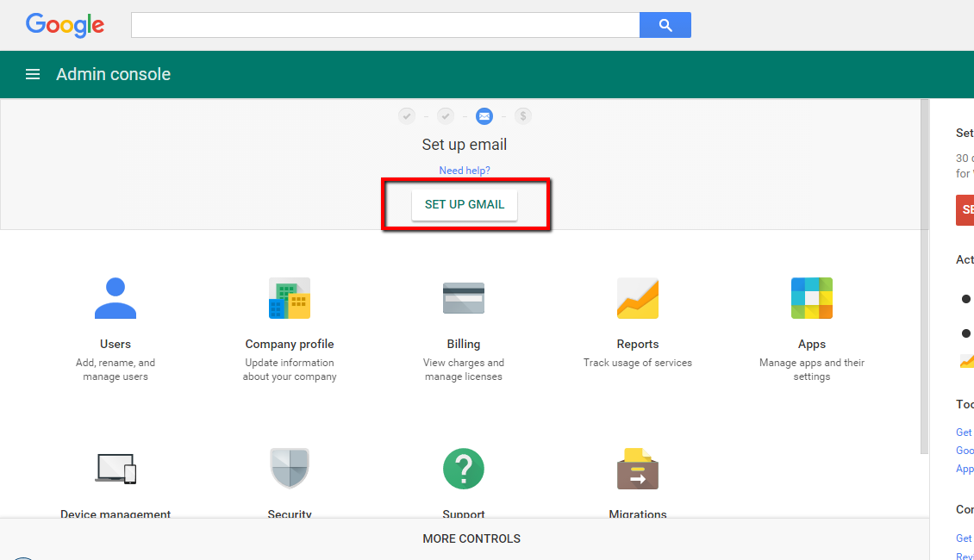Click the Google logo

click(65, 25)
